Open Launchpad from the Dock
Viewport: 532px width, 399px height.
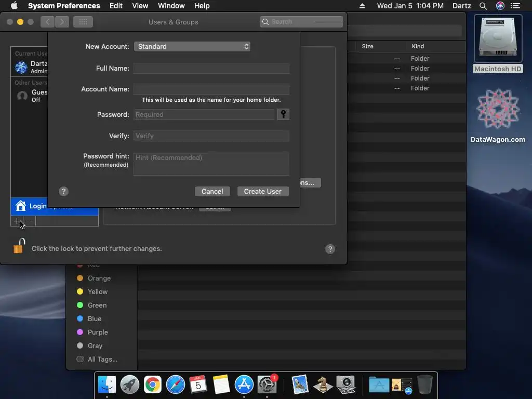129,385
